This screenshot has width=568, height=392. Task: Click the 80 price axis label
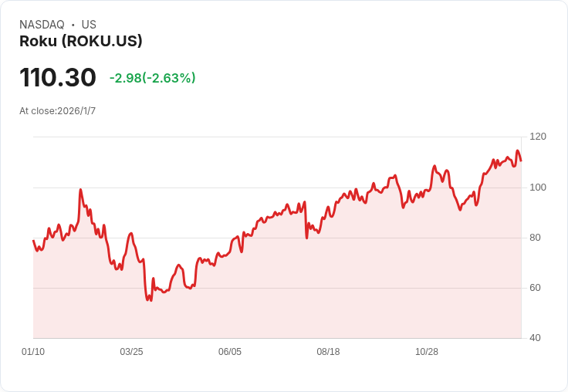pos(535,238)
